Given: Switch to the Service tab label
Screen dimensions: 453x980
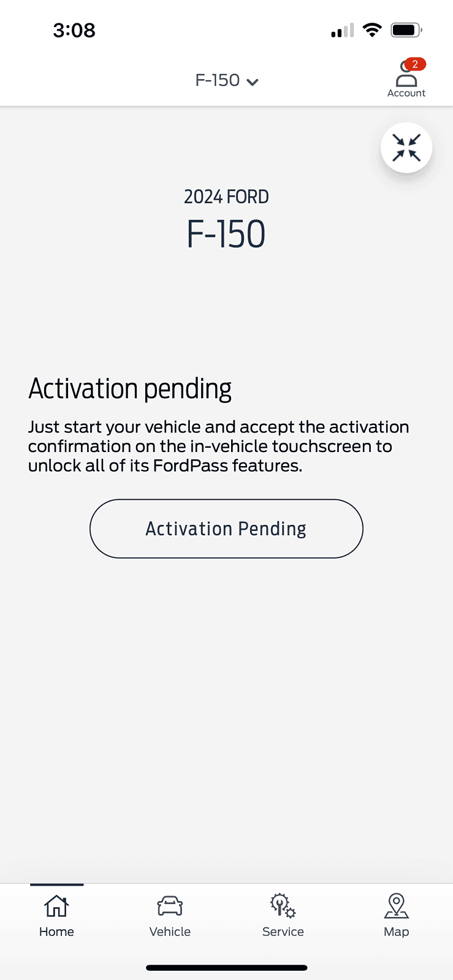Looking at the screenshot, I should pyautogui.click(x=283, y=932).
